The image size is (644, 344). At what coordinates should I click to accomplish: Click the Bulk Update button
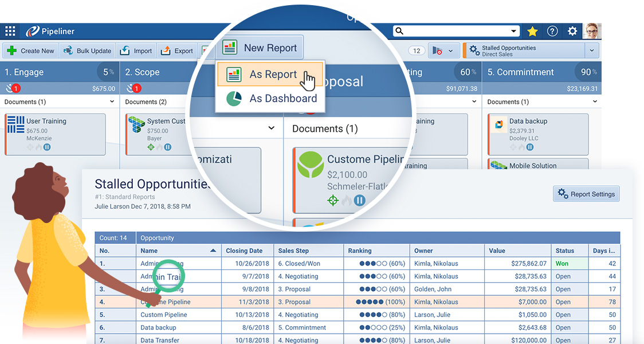point(88,51)
